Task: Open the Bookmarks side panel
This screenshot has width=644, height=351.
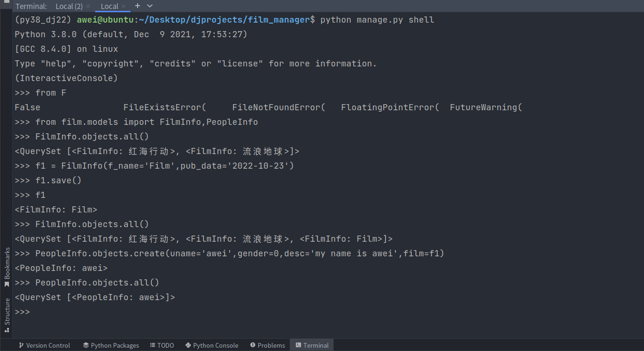Action: coord(7,267)
